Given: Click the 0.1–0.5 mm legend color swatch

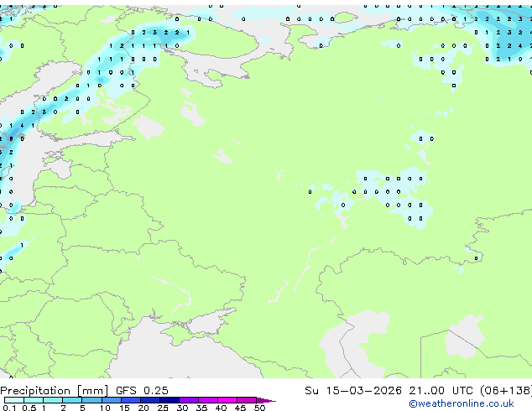Looking at the screenshot, I should 14,400.
